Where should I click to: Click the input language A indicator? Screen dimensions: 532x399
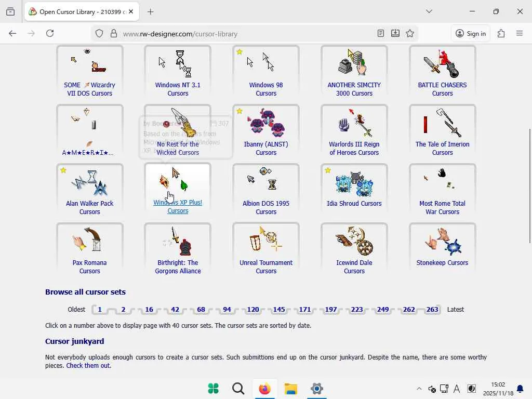coord(457,389)
